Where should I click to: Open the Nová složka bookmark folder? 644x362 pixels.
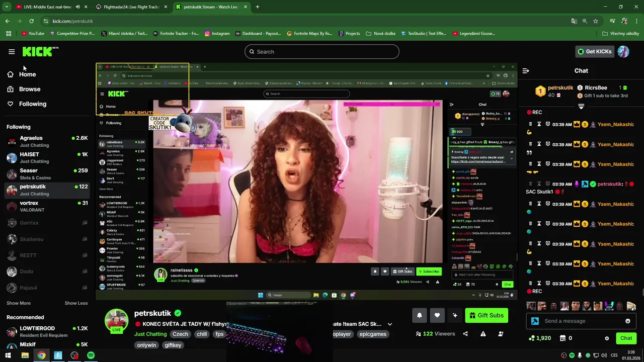click(x=380, y=34)
